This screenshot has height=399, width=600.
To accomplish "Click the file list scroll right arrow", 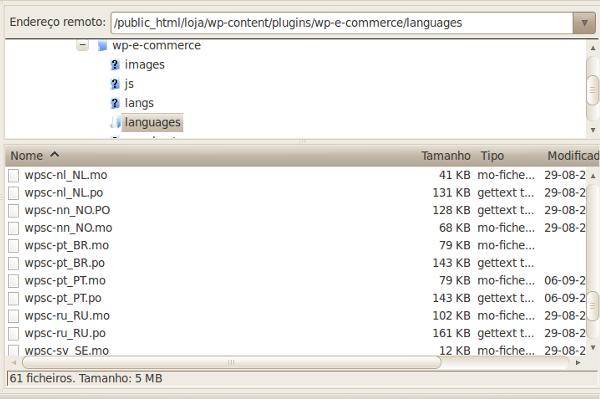I will (x=578, y=362).
